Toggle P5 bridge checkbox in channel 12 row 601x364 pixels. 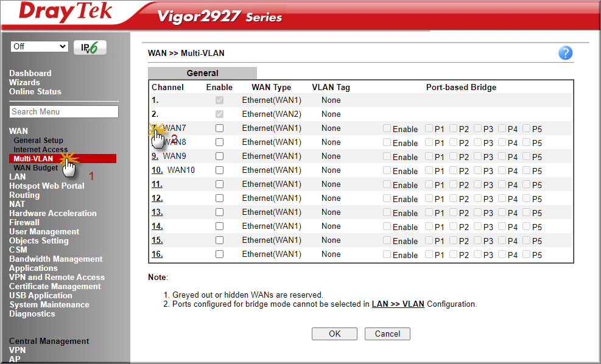click(x=526, y=198)
